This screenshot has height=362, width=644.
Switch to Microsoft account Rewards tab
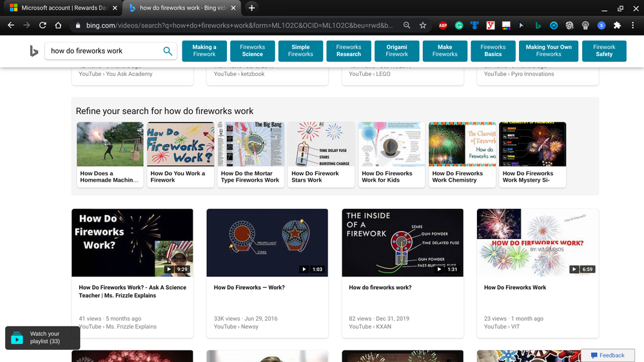61,8
